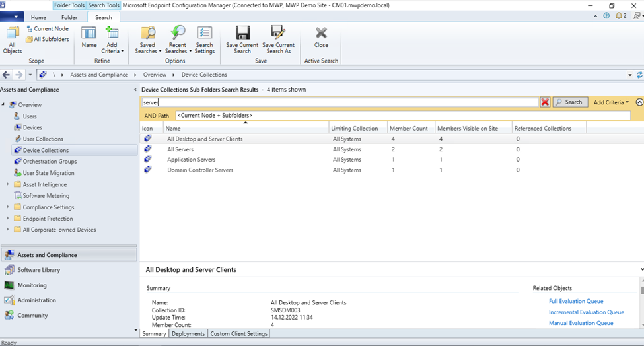Open the Assets and Compliance workspace
This screenshot has width=644, height=346.
tap(69, 255)
